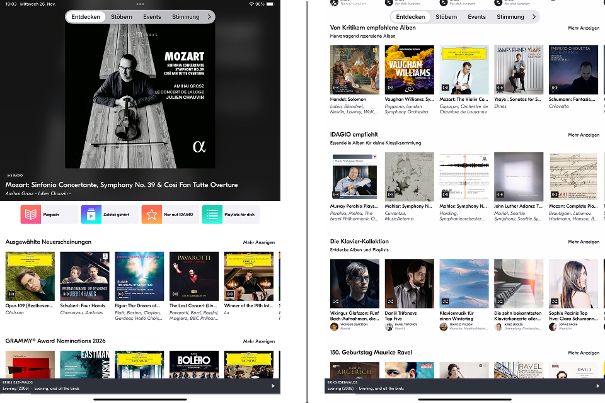Switch to Stimmung tab on left screen

tap(186, 17)
